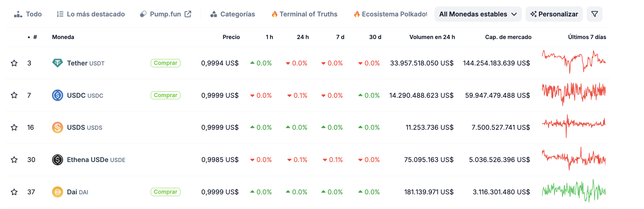Click the Tether coin logo icon
The image size is (644, 209).
(x=57, y=63)
